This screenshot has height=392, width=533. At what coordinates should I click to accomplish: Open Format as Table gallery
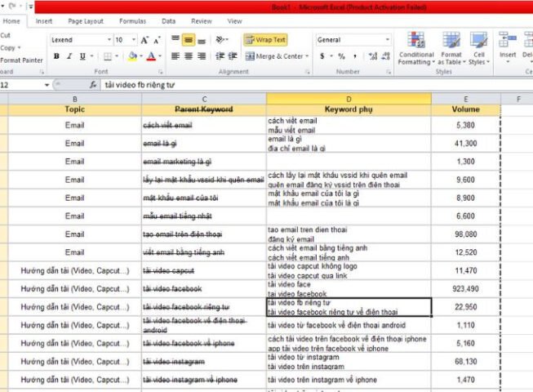point(451,48)
